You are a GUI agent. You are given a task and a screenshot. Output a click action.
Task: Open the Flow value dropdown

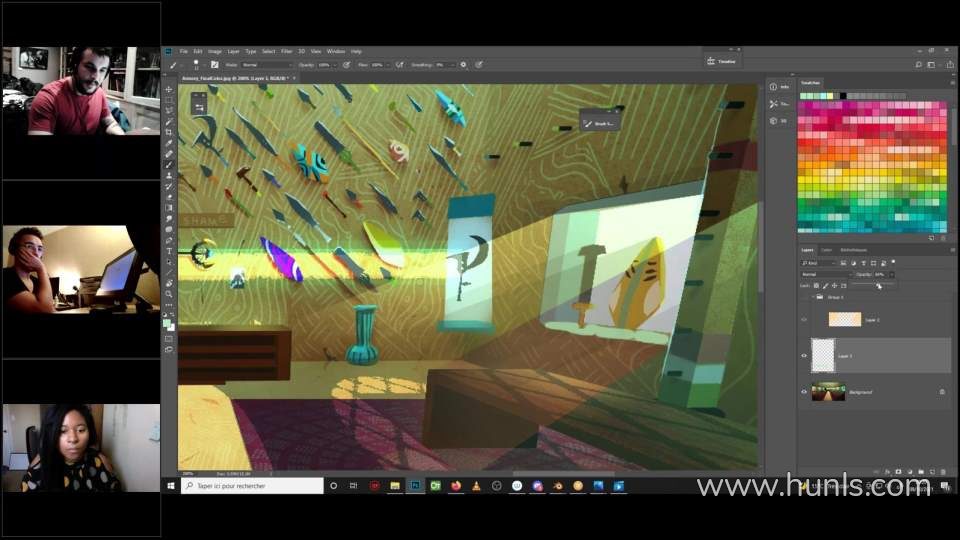pyautogui.click(x=388, y=65)
